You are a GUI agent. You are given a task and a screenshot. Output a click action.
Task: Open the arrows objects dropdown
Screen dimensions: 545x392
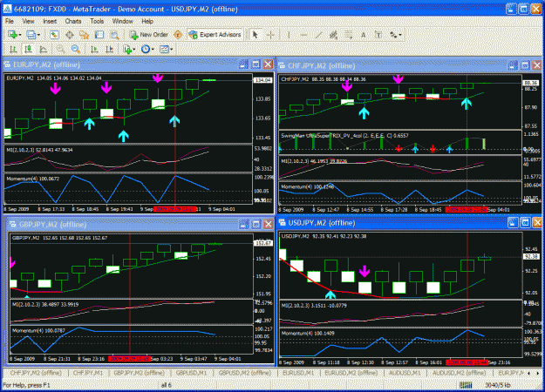(x=396, y=35)
